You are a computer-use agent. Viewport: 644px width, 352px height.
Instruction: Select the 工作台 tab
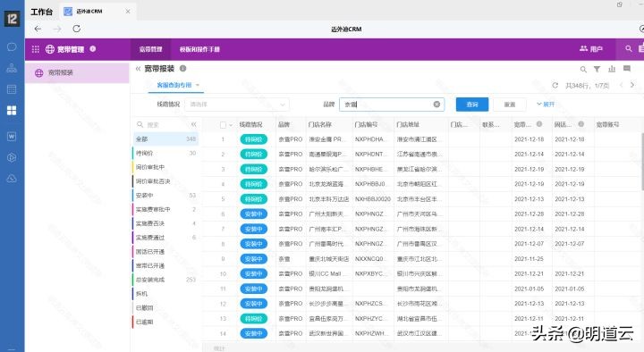tap(41, 12)
